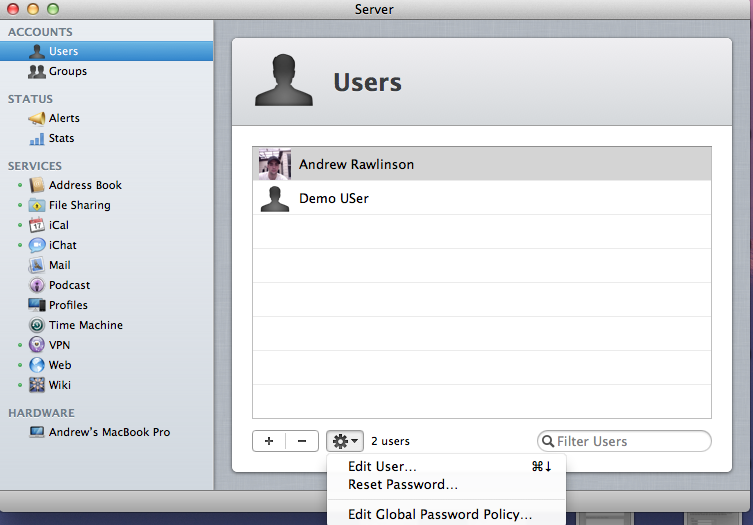Select Mail label in Services
The width and height of the screenshot is (753, 525).
[60, 265]
